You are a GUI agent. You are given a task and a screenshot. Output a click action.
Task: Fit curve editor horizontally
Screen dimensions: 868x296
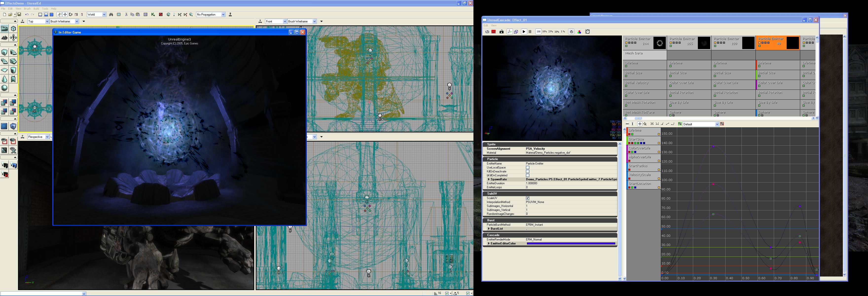tap(627, 124)
